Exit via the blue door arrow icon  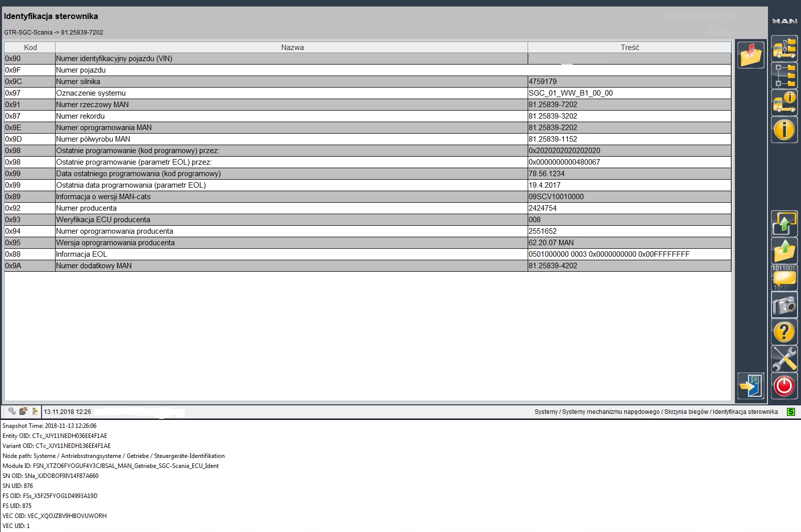(x=750, y=386)
